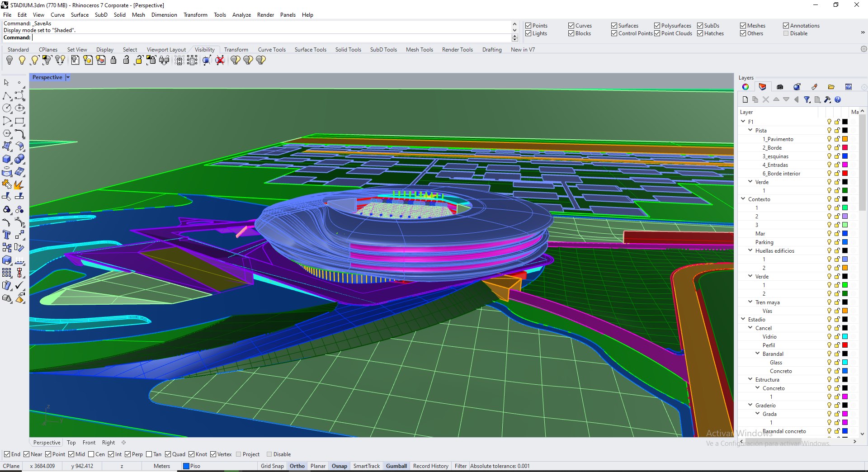Image resolution: width=868 pixels, height=472 pixels.
Task: Click the Layers panel Tools hammer icon
Action: [x=827, y=99]
